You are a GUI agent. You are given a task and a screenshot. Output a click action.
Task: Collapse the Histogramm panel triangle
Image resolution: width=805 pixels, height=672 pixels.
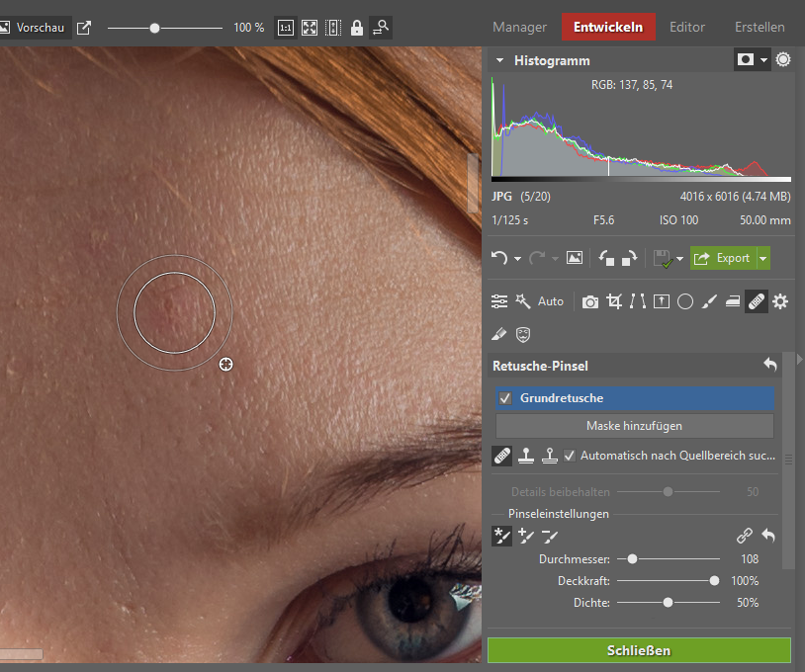tap(499, 60)
